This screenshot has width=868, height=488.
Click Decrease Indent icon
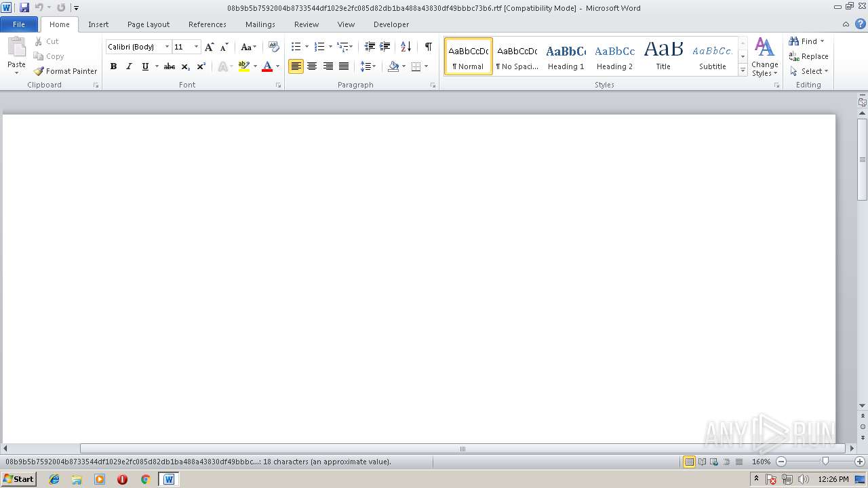[x=370, y=47]
